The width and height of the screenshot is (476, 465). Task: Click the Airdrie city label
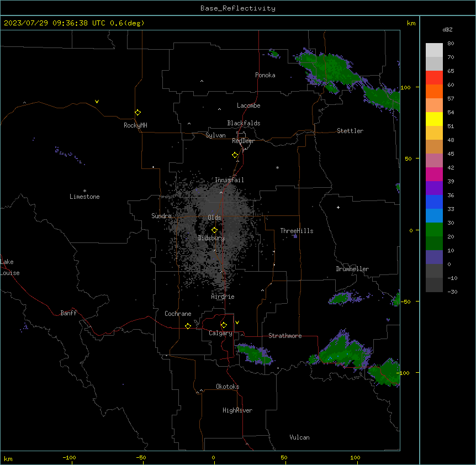(x=223, y=297)
